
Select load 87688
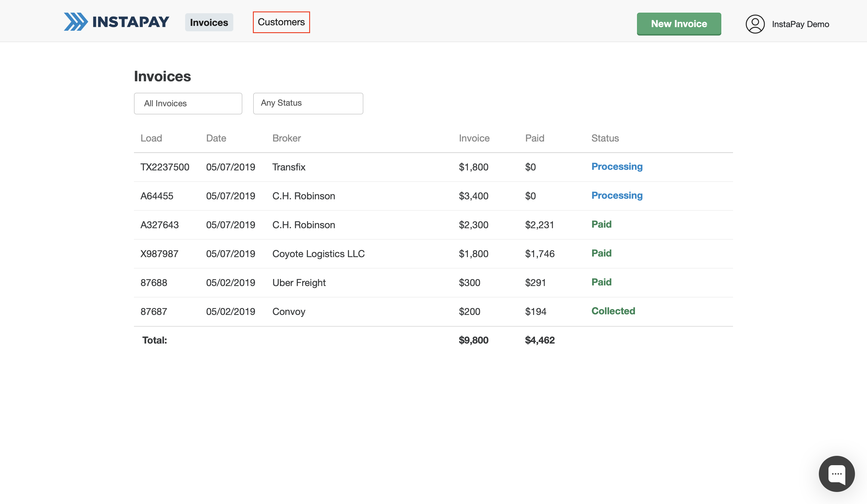coord(154,282)
